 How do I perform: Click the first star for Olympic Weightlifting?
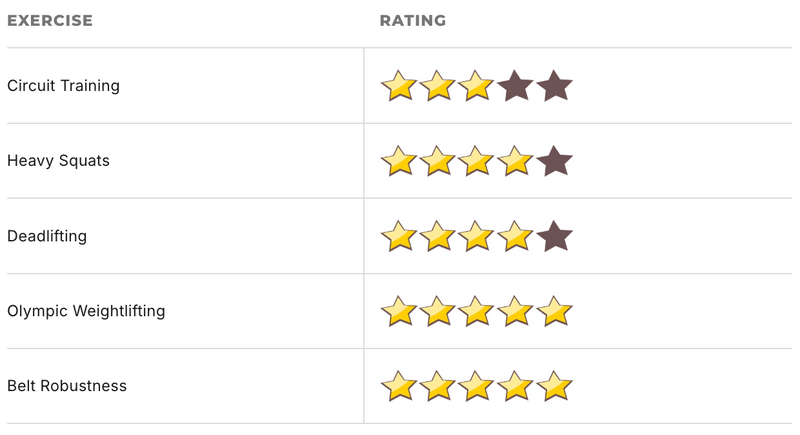pos(398,311)
